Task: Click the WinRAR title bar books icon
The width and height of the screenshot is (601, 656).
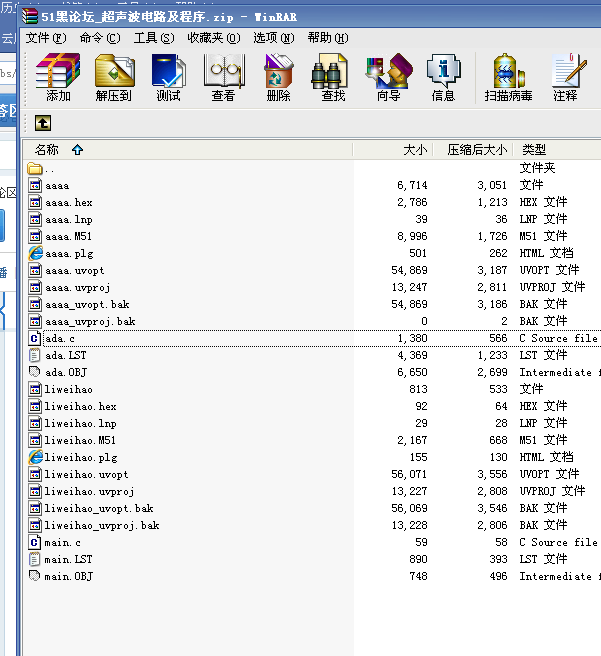Action: (x=30, y=16)
